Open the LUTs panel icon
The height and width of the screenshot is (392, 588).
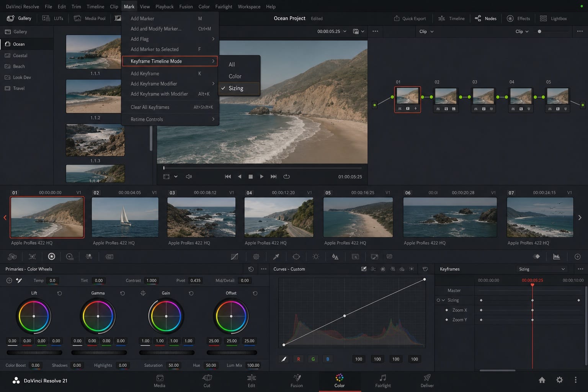[46, 18]
